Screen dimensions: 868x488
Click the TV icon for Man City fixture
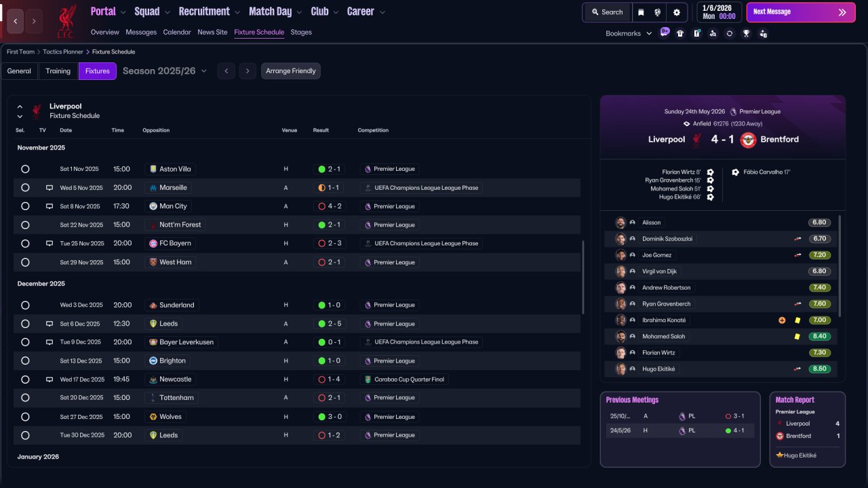coord(50,206)
